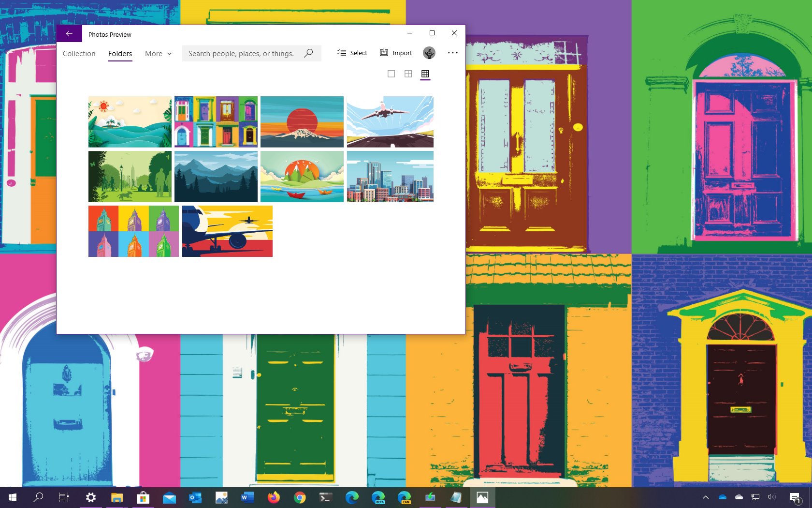Select the Folders tab
Viewport: 812px width, 508px height.
coord(120,54)
